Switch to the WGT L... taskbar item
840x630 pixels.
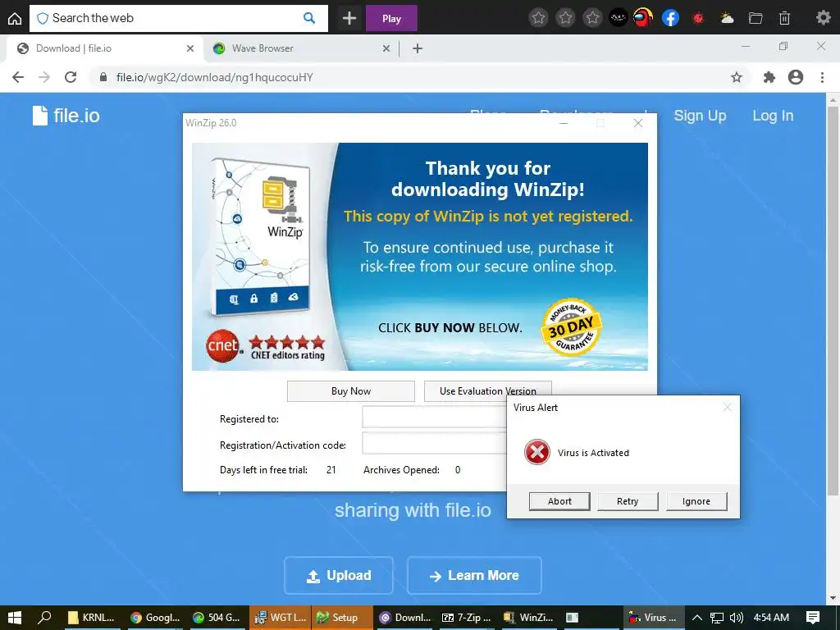click(280, 618)
